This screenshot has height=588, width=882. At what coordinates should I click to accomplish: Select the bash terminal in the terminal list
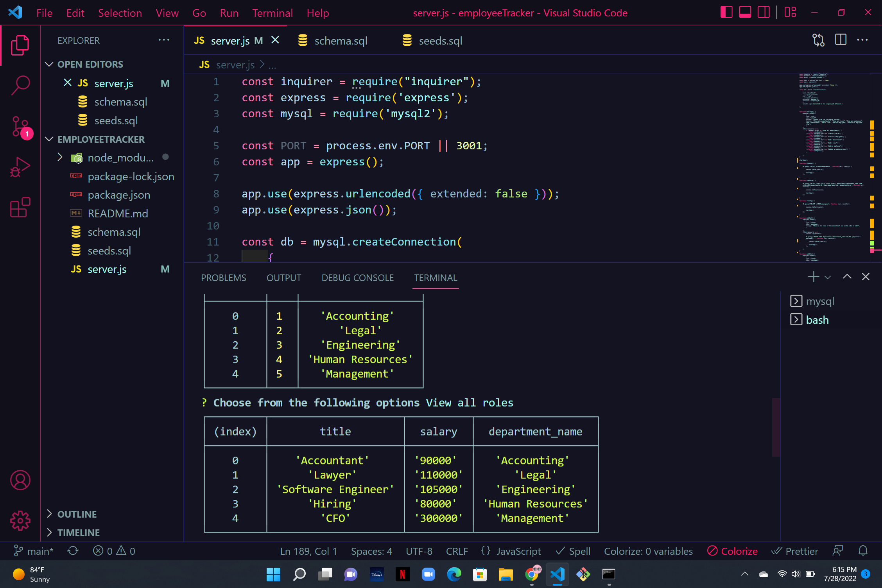point(818,319)
